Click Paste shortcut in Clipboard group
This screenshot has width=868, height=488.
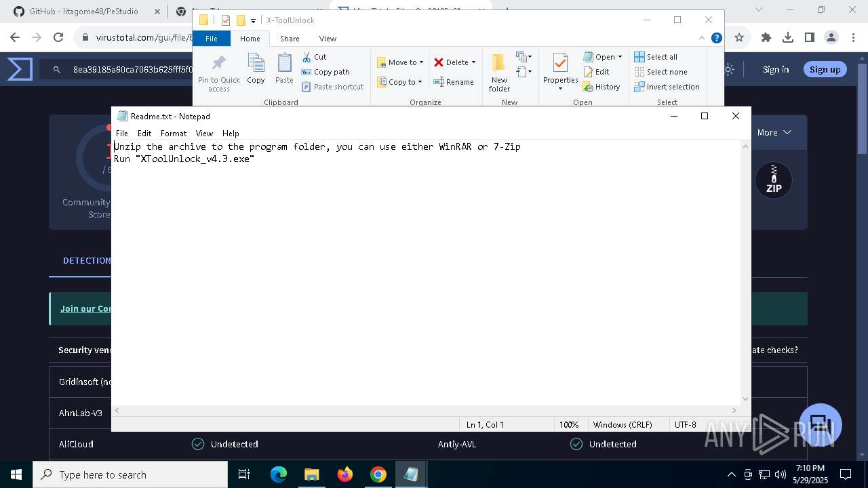[332, 87]
